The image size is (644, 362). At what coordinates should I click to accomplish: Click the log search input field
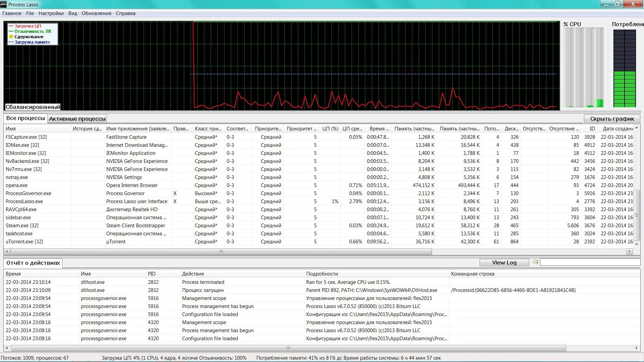590,262
